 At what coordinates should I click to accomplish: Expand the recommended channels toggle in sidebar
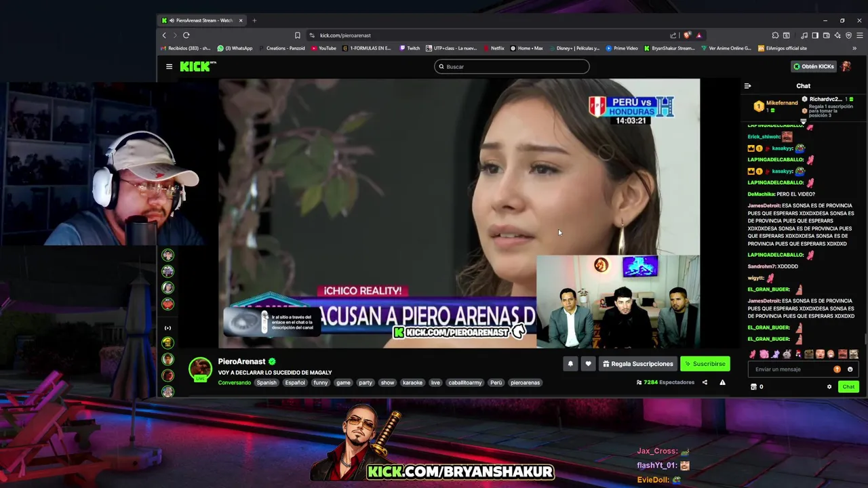[167, 328]
